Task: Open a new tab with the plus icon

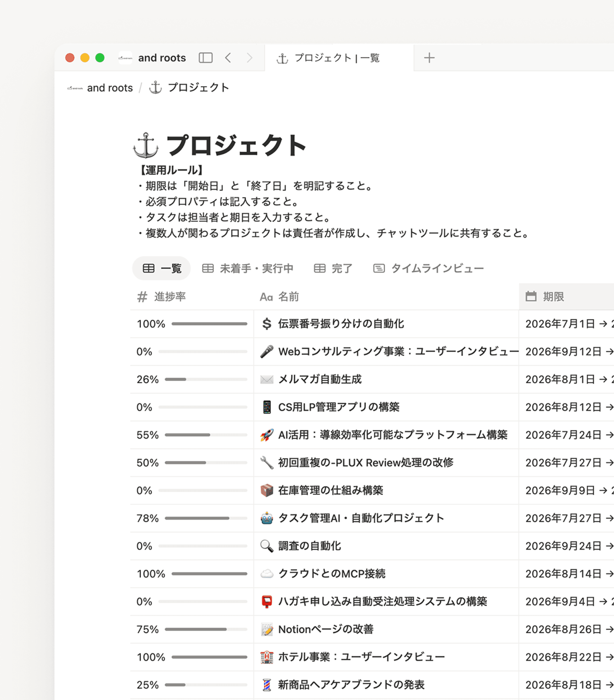Action: [429, 57]
